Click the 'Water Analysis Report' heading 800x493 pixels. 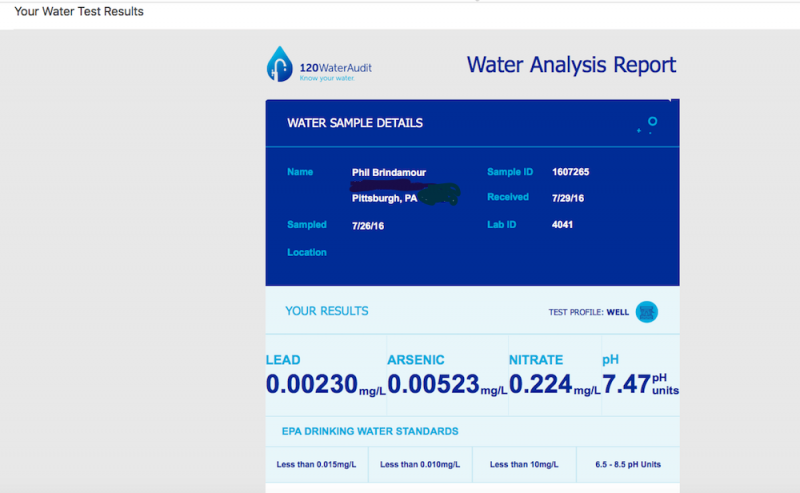[x=571, y=65]
